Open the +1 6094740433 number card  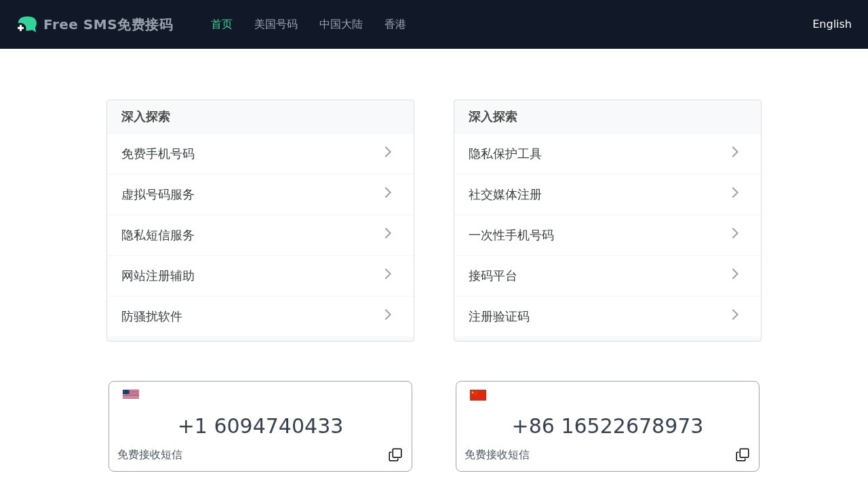pos(260,426)
